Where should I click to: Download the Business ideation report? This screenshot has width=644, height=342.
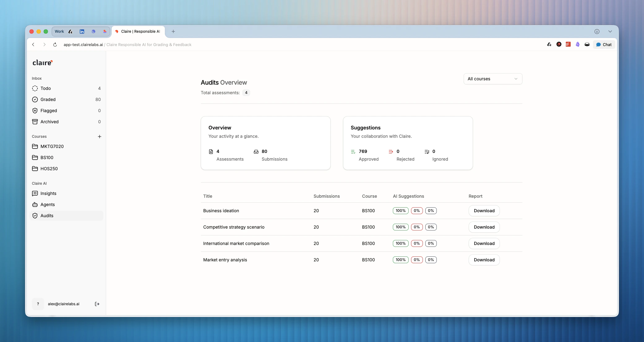tap(484, 211)
